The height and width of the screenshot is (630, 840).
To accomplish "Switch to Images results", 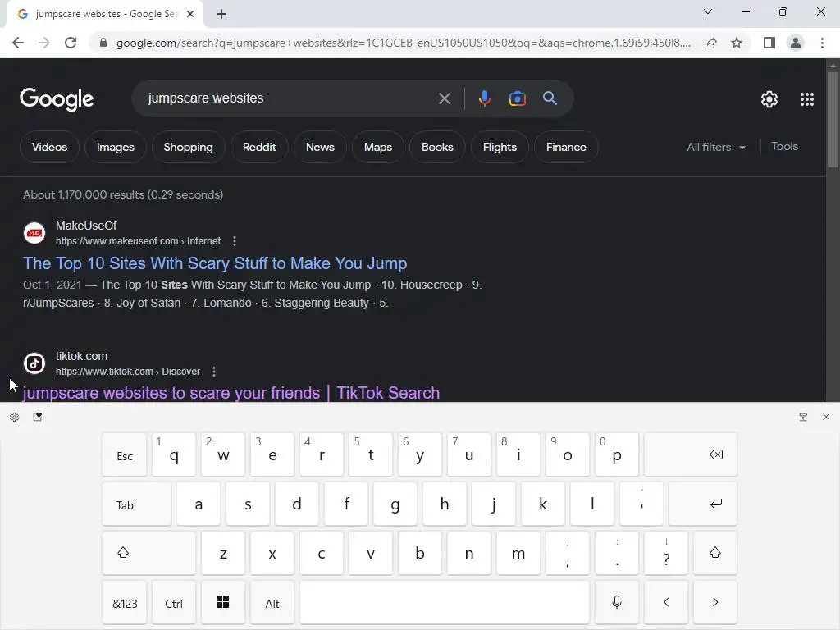I will pyautogui.click(x=115, y=147).
